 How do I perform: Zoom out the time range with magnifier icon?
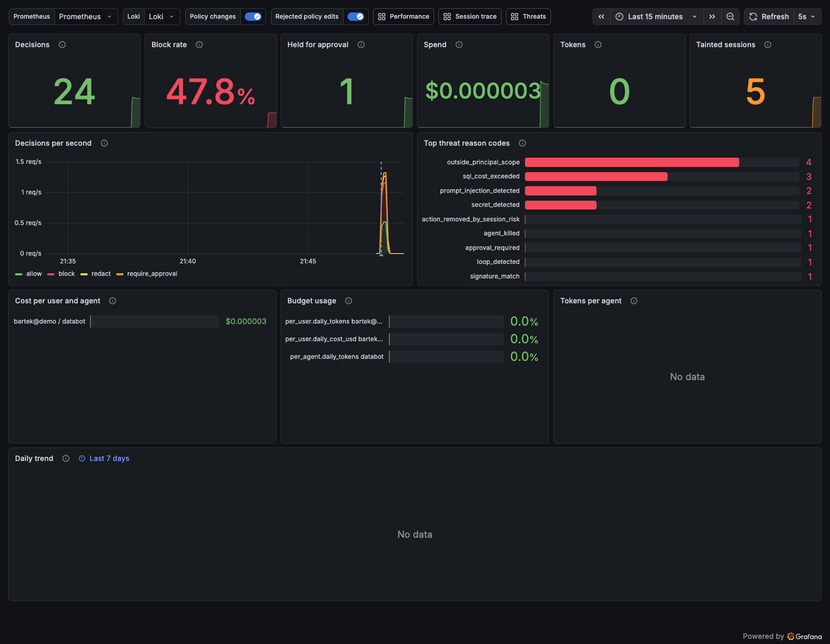tap(730, 17)
